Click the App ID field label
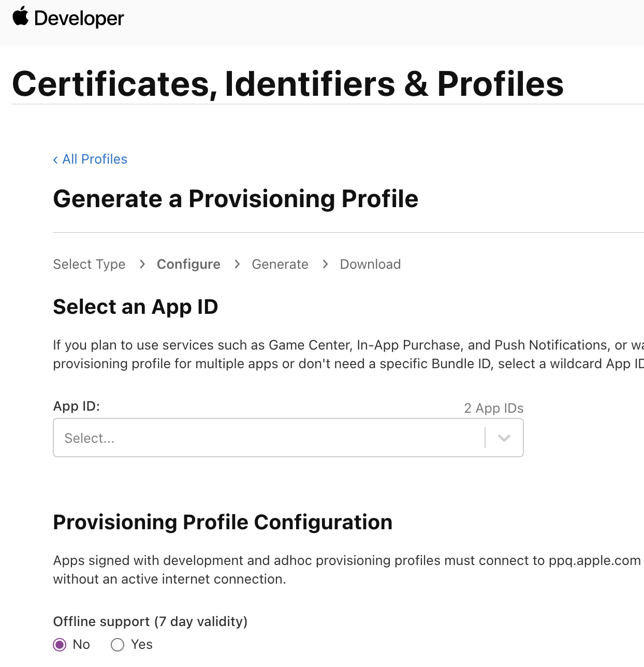Viewport: 644px width, 667px height. 76,406
